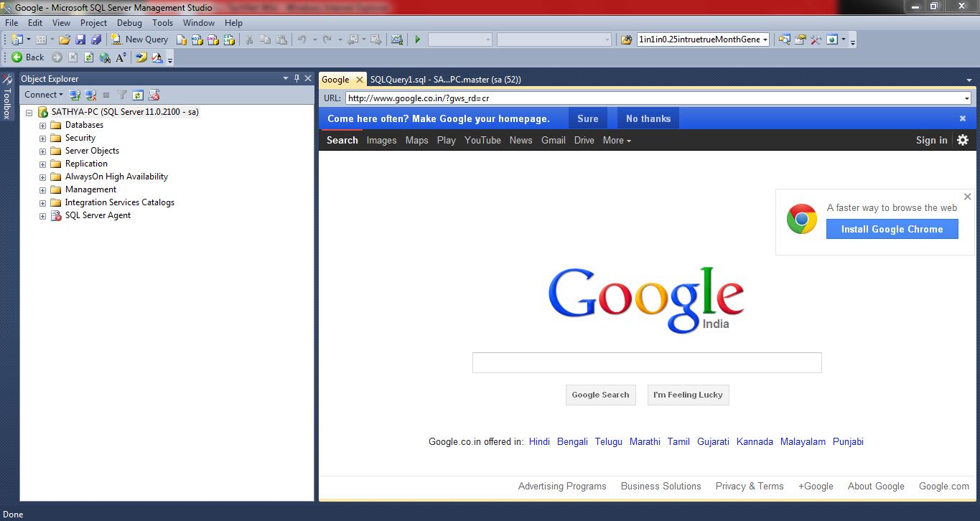
Task: Open the Connect dropdown in Object Explorer
Action: [x=43, y=95]
